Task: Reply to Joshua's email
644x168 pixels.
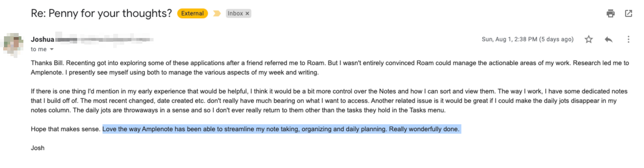Action: tap(608, 39)
